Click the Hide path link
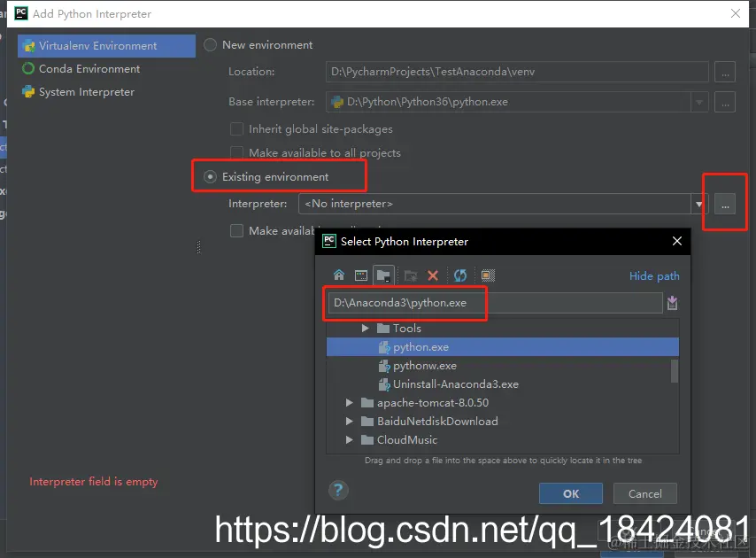This screenshot has height=558, width=756. [x=654, y=276]
